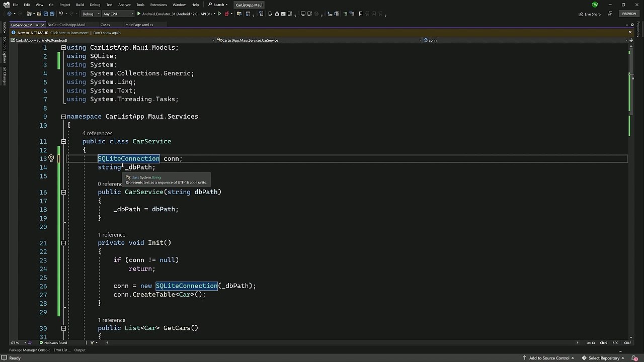Viewport: 644px width, 362px height.
Task: Open the Extensions menu
Action: click(158, 5)
